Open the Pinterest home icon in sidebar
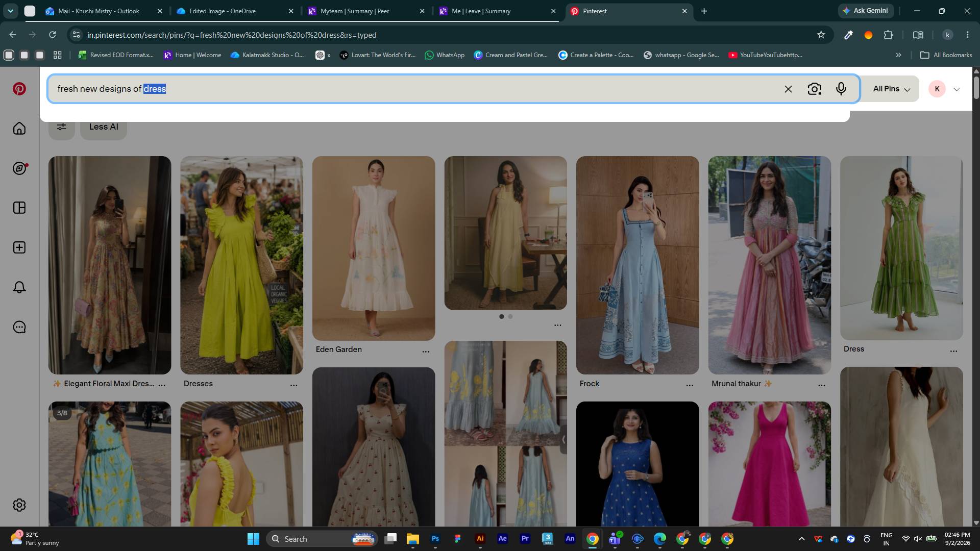The image size is (980, 551). 19,128
